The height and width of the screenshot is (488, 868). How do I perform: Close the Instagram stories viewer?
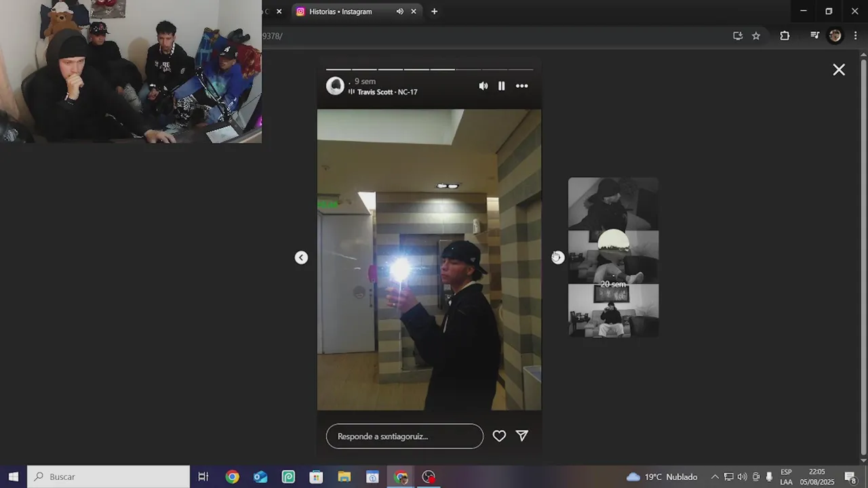coord(839,70)
